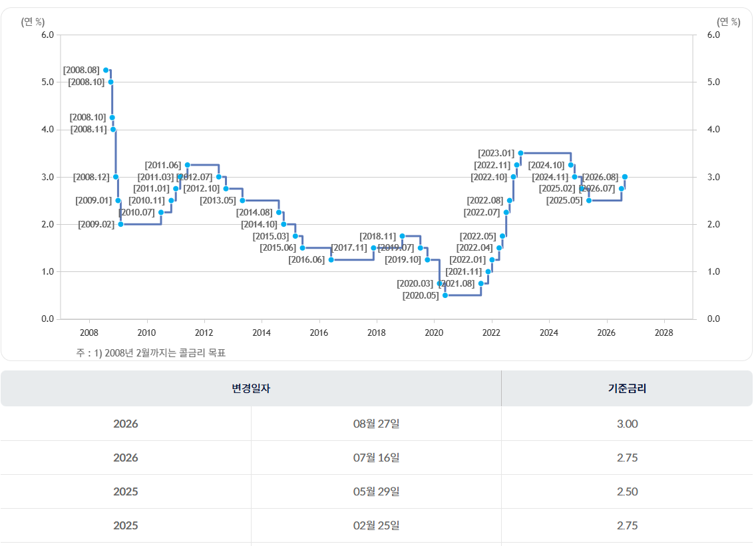Select 2025 in the 05월 29일 row
The width and height of the screenshot is (756, 546).
(125, 491)
